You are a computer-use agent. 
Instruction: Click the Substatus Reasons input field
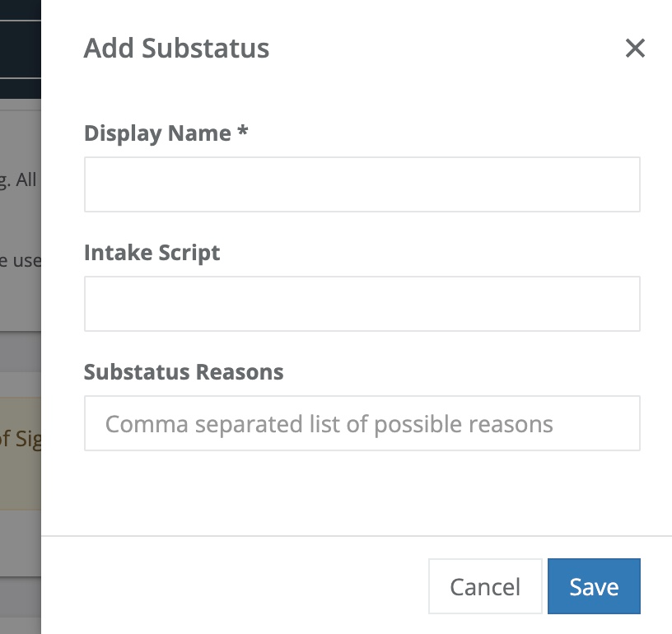tap(362, 423)
